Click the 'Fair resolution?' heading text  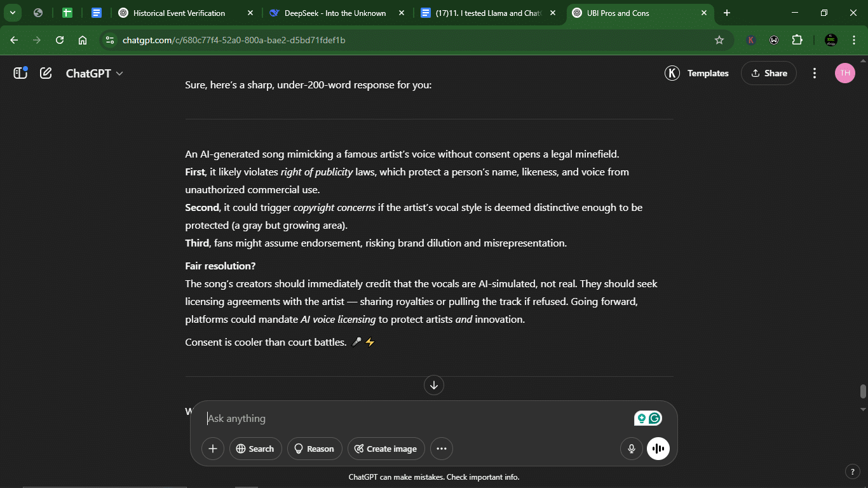click(x=220, y=266)
